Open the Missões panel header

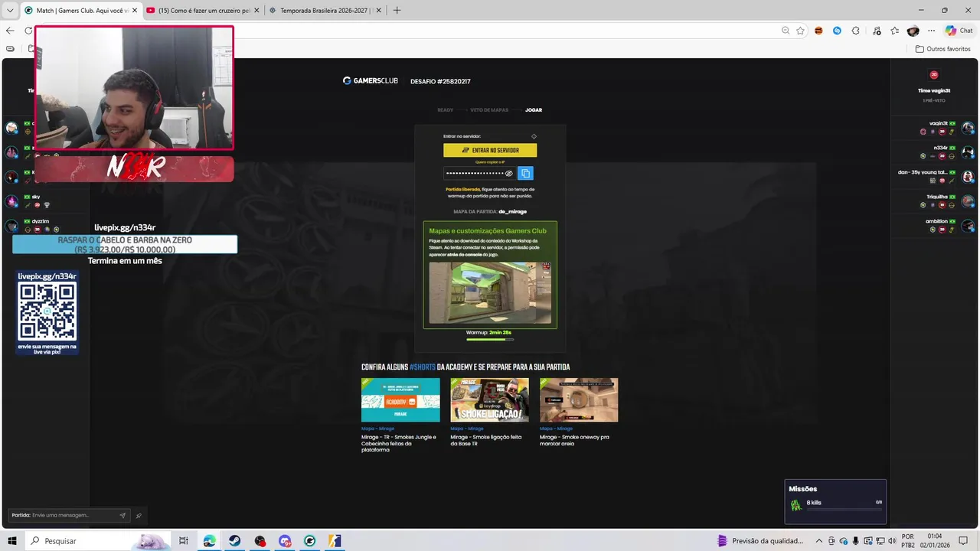(802, 489)
